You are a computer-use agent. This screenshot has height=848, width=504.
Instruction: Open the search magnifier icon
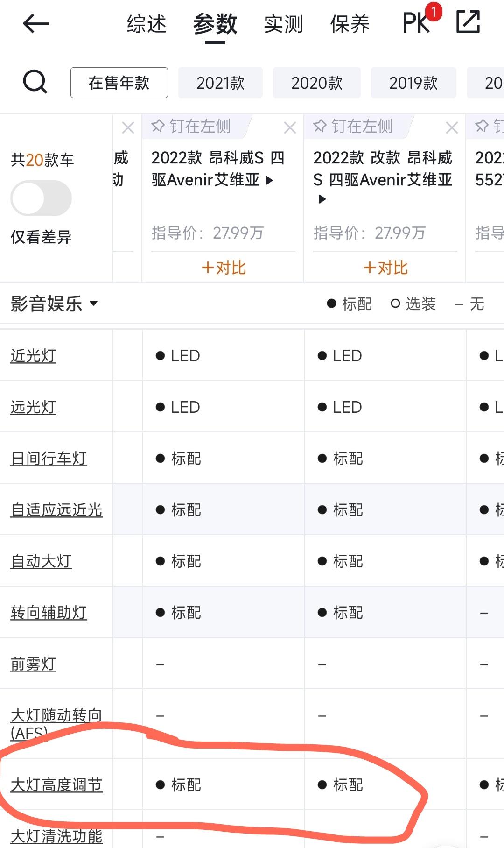[x=35, y=82]
